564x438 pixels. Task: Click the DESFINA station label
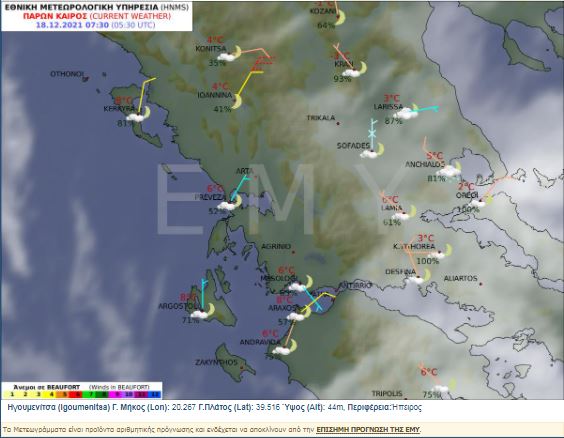click(400, 272)
